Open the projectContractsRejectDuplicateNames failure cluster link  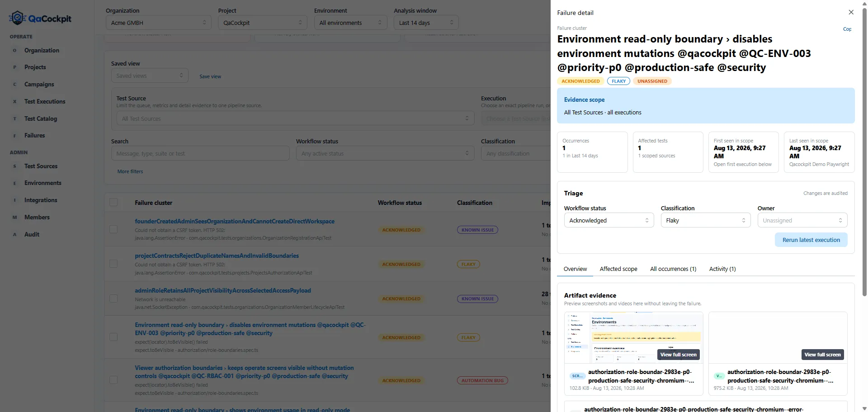[217, 256]
